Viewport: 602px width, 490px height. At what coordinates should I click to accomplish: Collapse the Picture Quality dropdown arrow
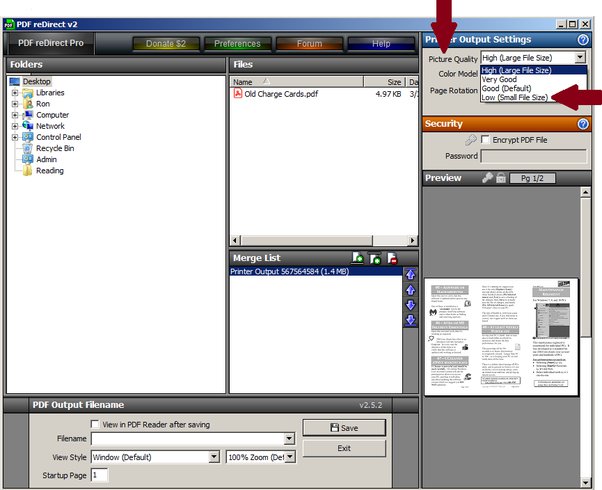580,58
